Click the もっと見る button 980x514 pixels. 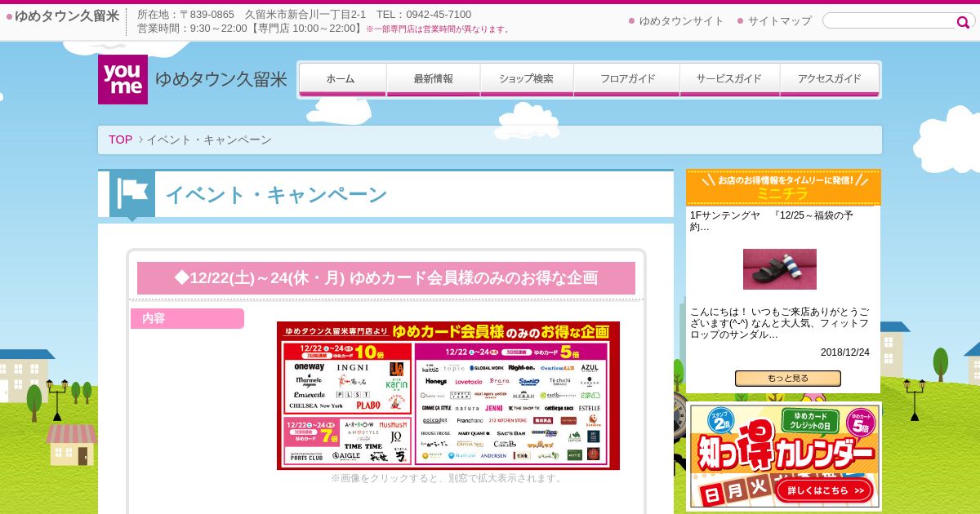tap(788, 379)
